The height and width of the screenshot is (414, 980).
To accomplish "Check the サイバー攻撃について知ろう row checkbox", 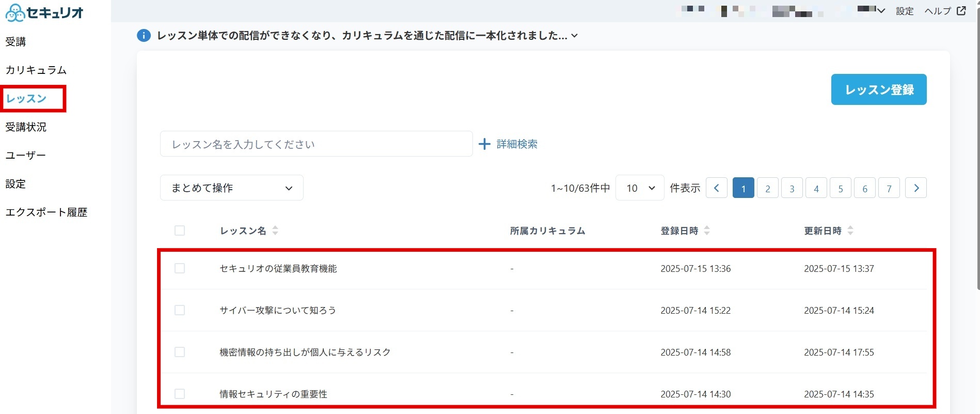I will (180, 310).
